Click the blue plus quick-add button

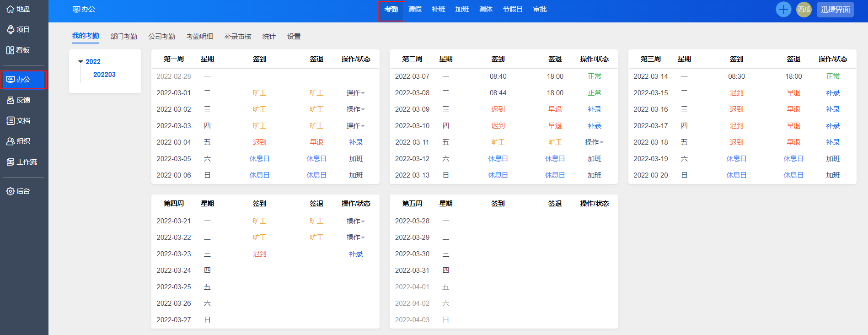(x=783, y=9)
